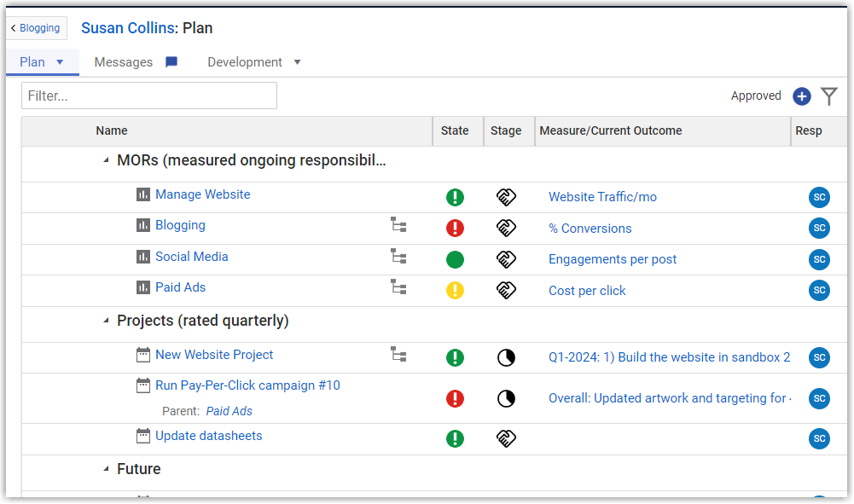Screen dimensions: 854x504
Task: Click the handshake stage icon for Manage Website
Action: click(x=506, y=197)
